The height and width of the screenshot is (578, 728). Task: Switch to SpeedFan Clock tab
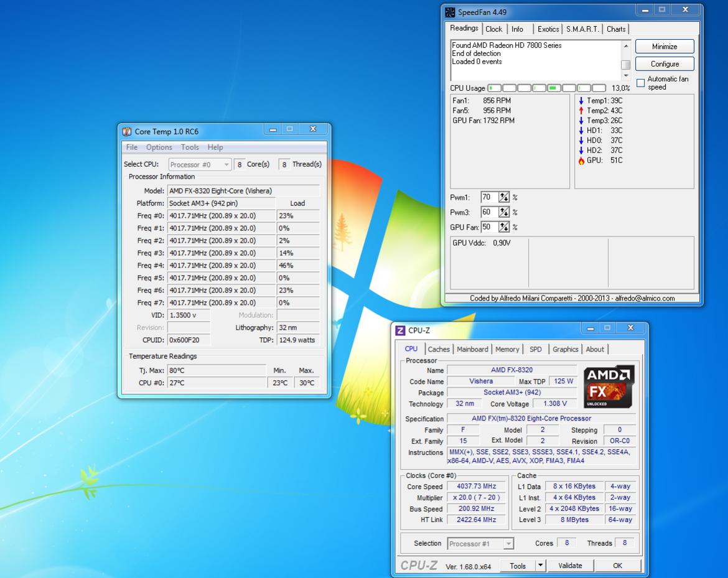494,29
